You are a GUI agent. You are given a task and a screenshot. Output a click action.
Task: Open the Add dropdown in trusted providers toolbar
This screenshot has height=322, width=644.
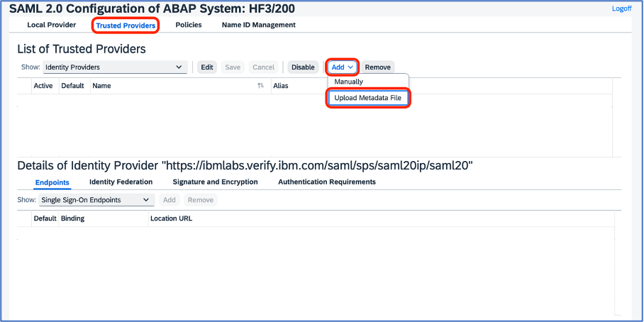343,67
